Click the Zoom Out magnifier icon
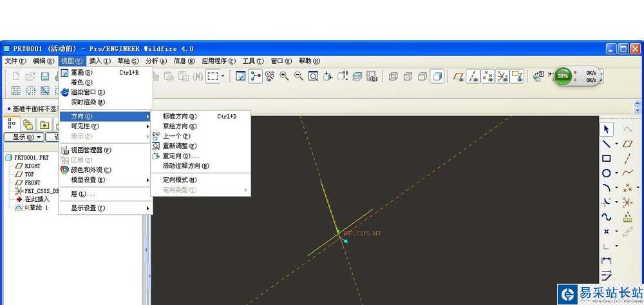The height and width of the screenshot is (305, 644). pyautogui.click(x=299, y=76)
